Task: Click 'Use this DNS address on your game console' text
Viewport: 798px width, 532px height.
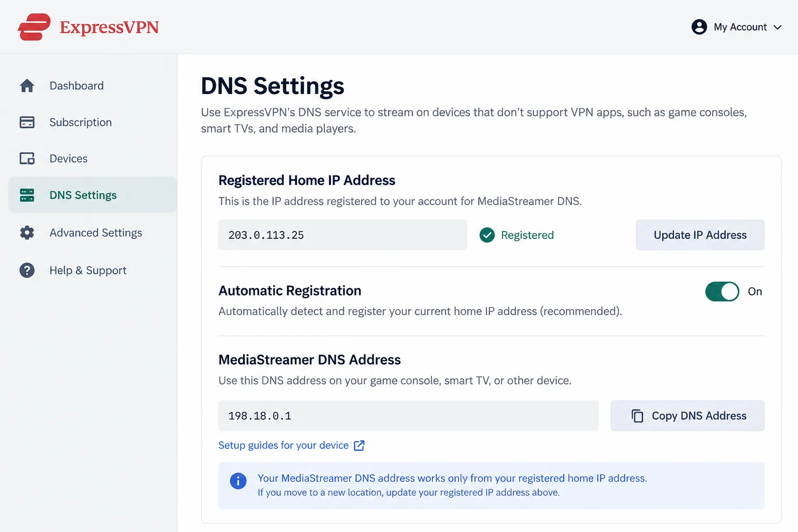Action: 394,380
